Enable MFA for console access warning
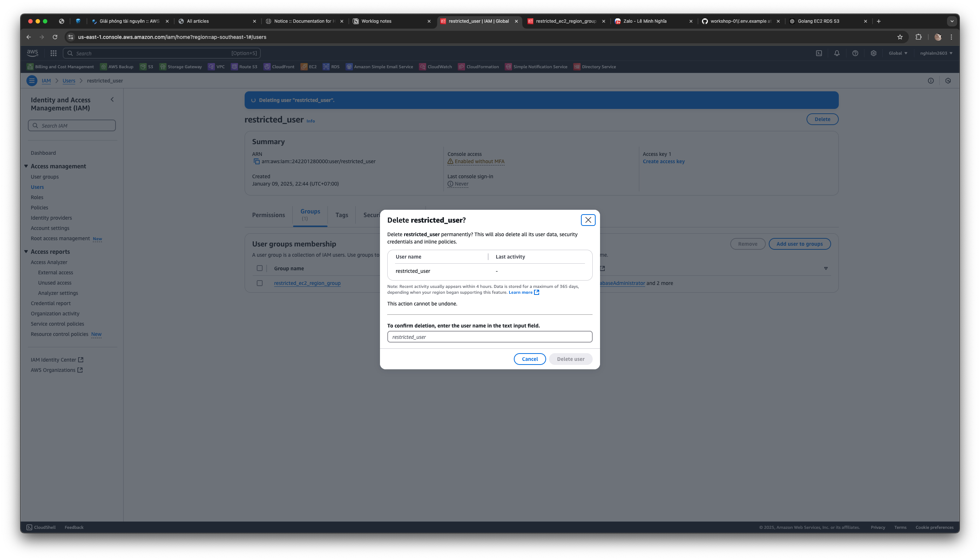 point(476,161)
